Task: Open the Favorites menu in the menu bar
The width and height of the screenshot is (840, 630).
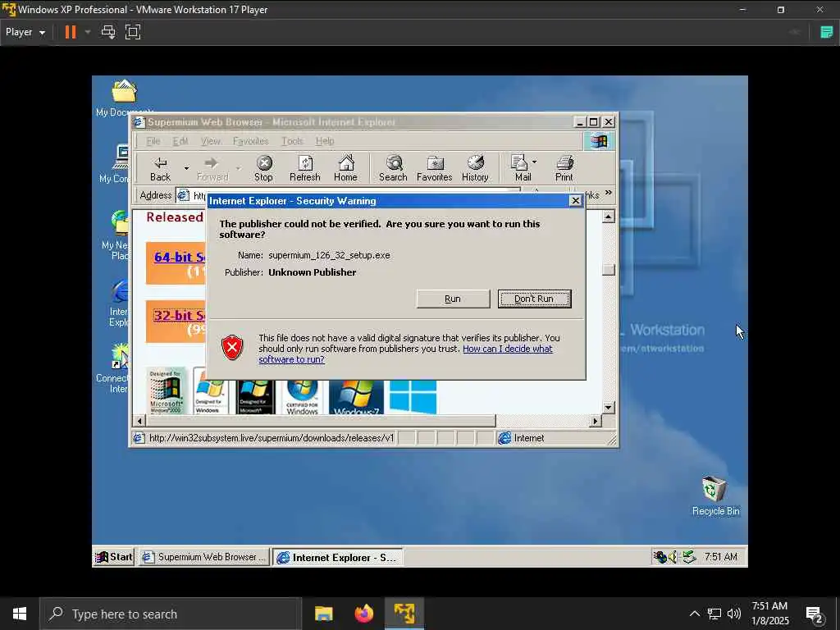Action: tap(251, 141)
